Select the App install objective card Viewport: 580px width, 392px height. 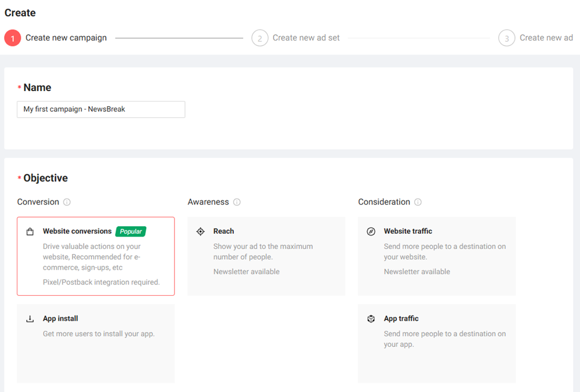[96, 343]
